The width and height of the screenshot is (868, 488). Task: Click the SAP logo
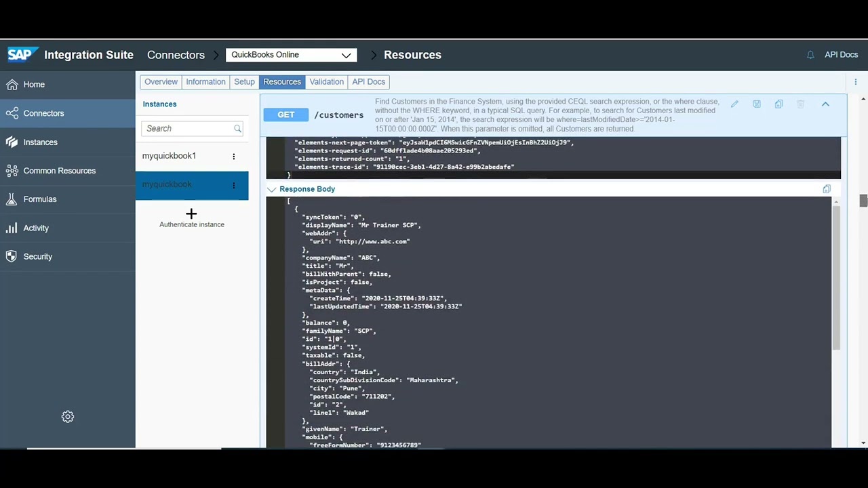click(22, 55)
